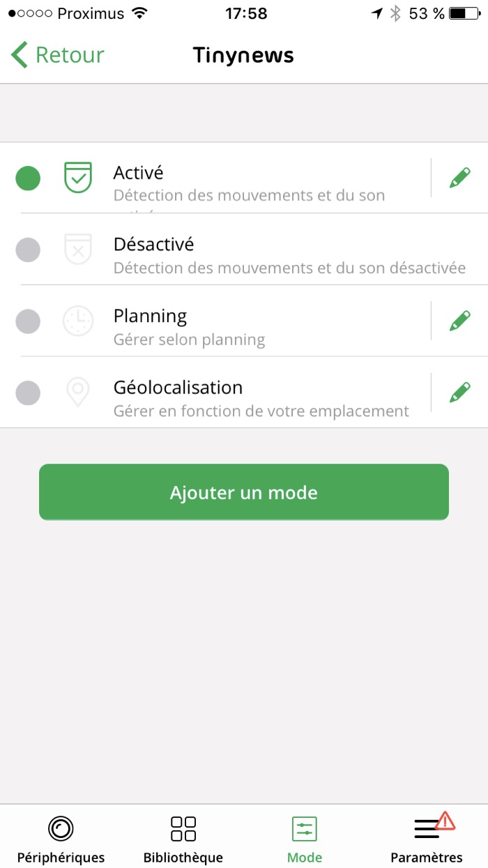Screen dimensions: 488x868
Task: Select the Activé mode radio button
Action: pos(28,178)
